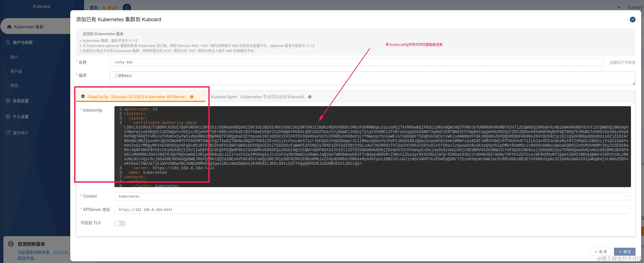Click the info icon in 检测到新版本 notice
Screen dimensions: 644x263
point(11,244)
